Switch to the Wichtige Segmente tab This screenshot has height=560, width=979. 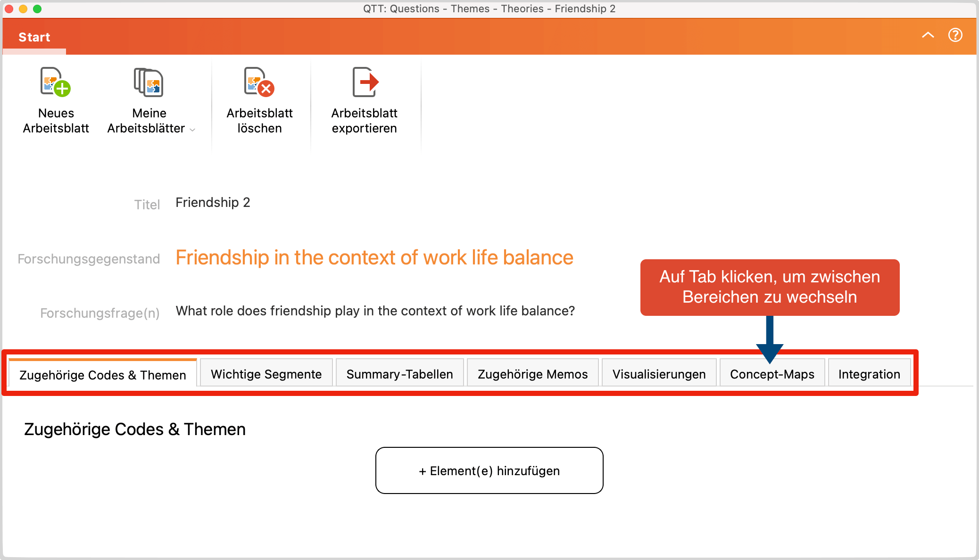pos(266,374)
